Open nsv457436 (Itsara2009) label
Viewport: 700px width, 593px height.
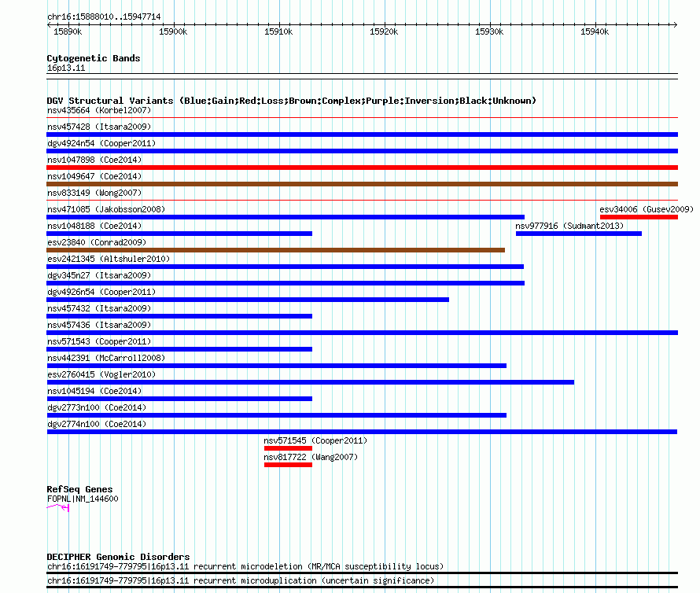(99, 325)
